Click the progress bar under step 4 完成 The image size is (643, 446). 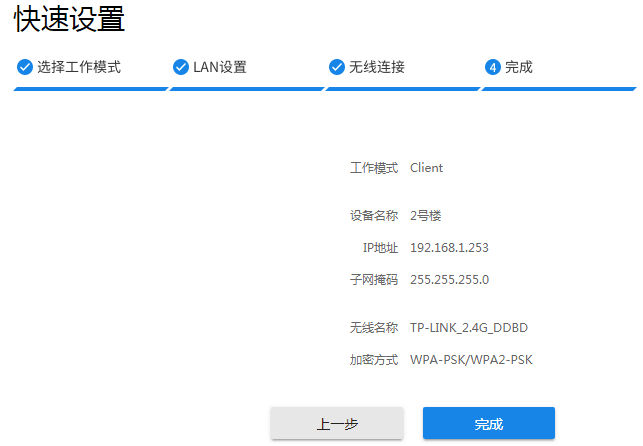(558, 88)
